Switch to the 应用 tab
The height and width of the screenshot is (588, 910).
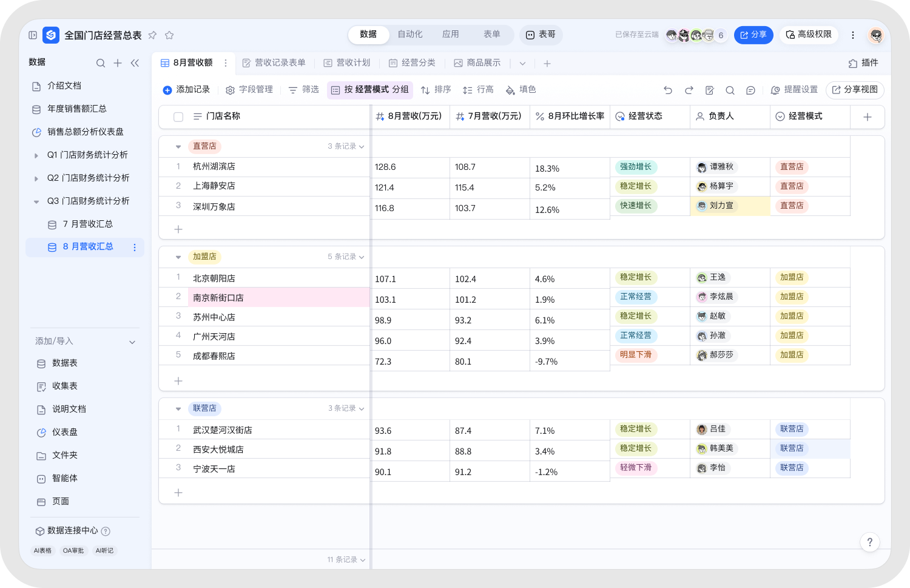point(451,35)
